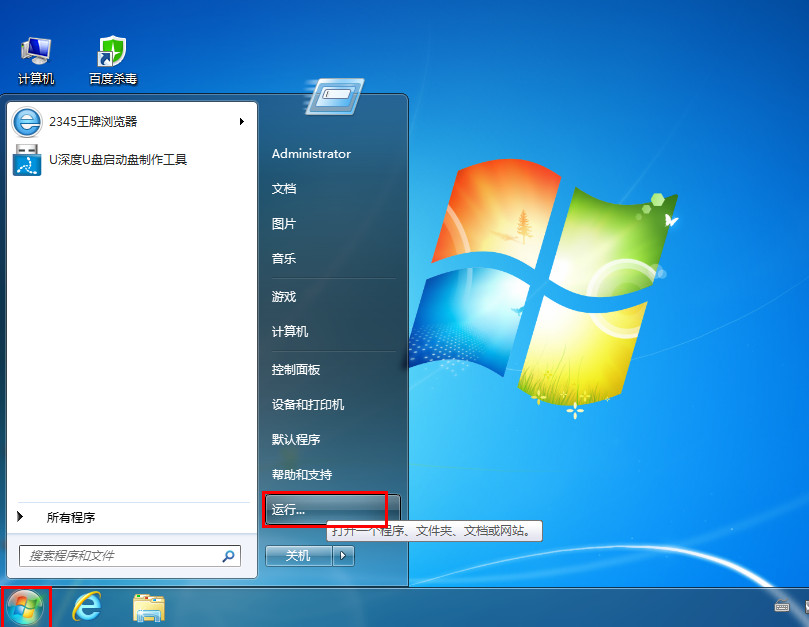Open 设备和打印机
Image resolution: width=809 pixels, height=627 pixels.
pos(308,405)
